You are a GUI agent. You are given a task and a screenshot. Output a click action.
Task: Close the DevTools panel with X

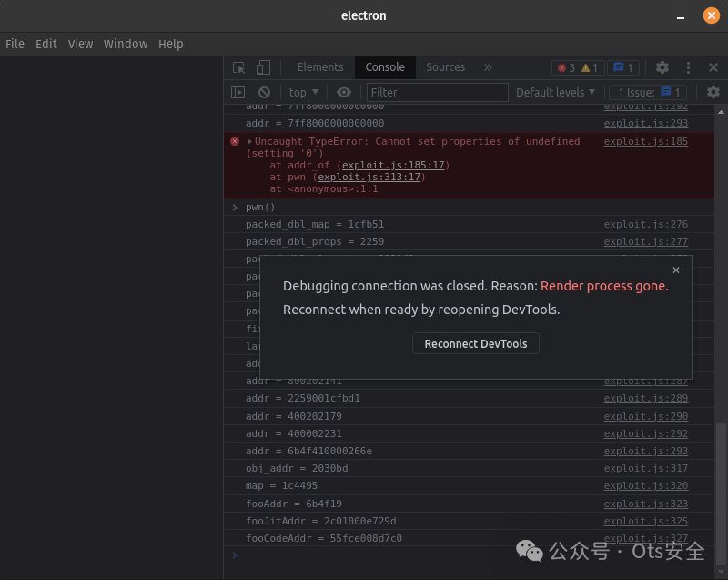tap(713, 67)
